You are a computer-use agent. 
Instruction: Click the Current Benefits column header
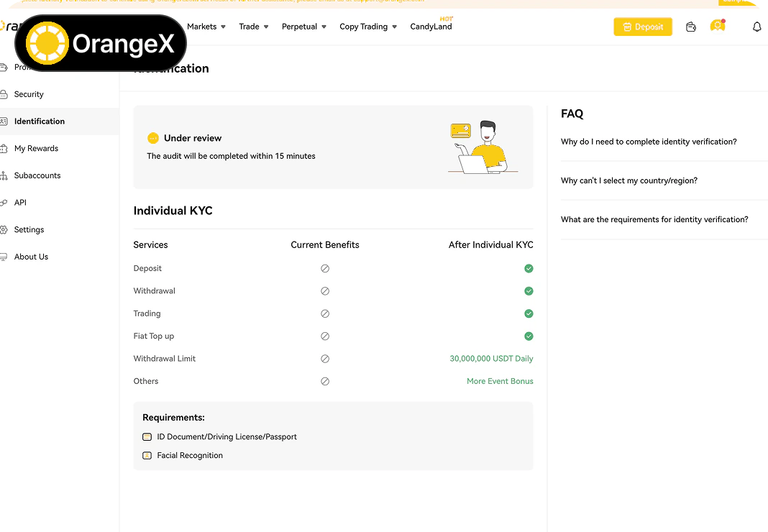coord(325,245)
